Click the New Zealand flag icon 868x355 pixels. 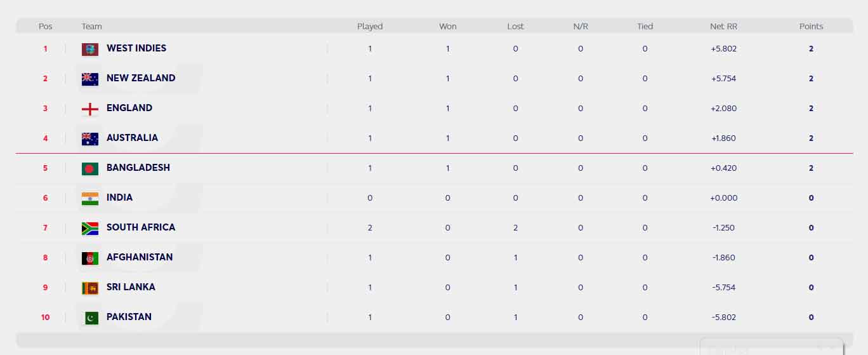click(90, 79)
